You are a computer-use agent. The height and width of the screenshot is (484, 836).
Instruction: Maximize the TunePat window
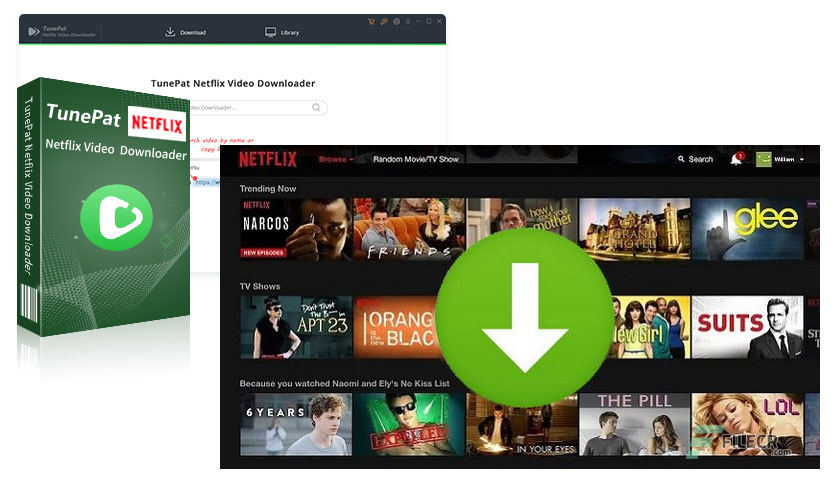point(429,21)
